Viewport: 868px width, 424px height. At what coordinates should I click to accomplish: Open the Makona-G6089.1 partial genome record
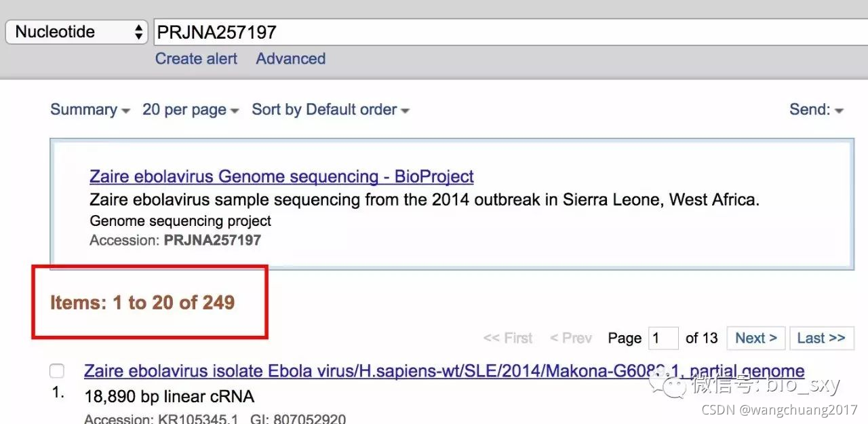[443, 372]
